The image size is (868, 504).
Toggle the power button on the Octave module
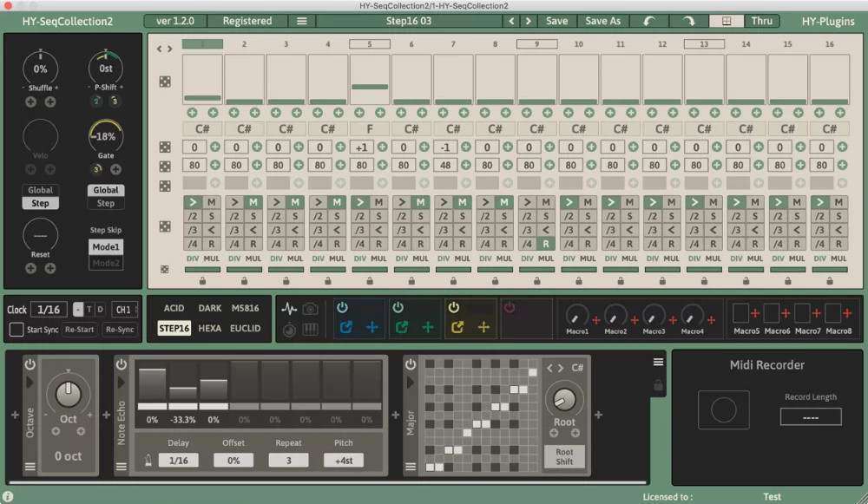(30, 365)
